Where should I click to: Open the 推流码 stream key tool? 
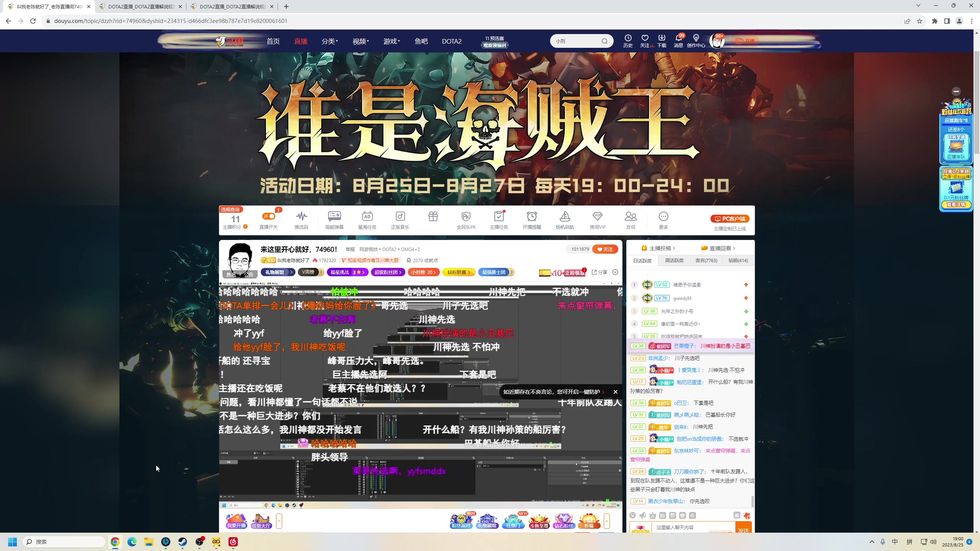301,220
